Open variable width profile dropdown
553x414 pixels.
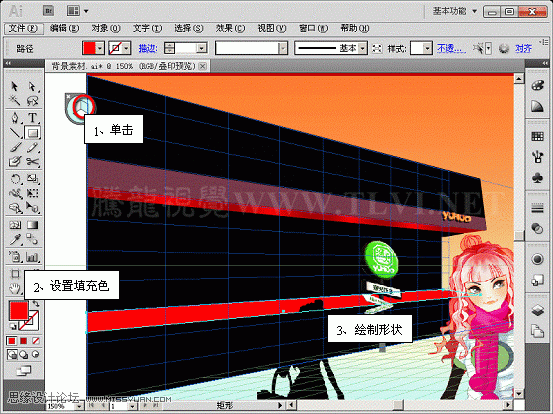pos(283,48)
